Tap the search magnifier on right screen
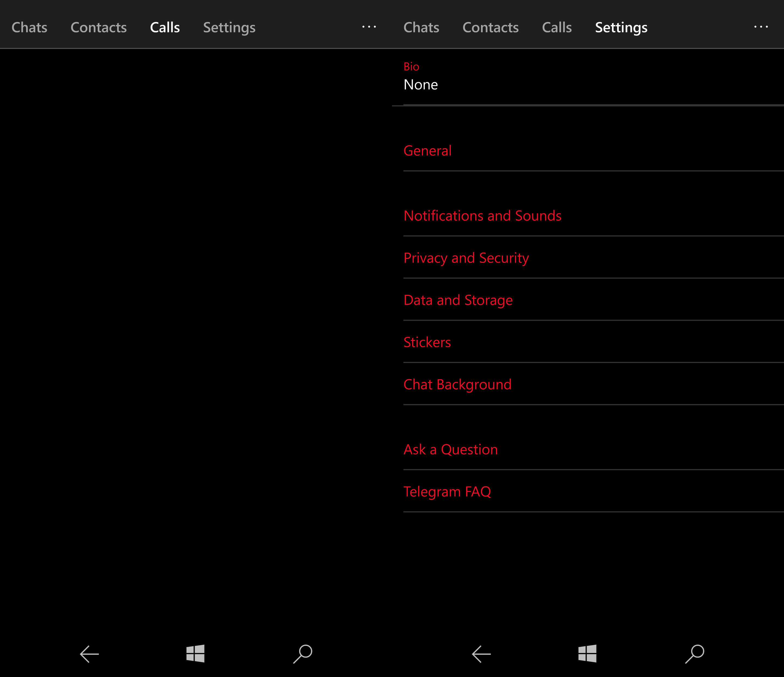This screenshot has height=677, width=784. point(695,654)
